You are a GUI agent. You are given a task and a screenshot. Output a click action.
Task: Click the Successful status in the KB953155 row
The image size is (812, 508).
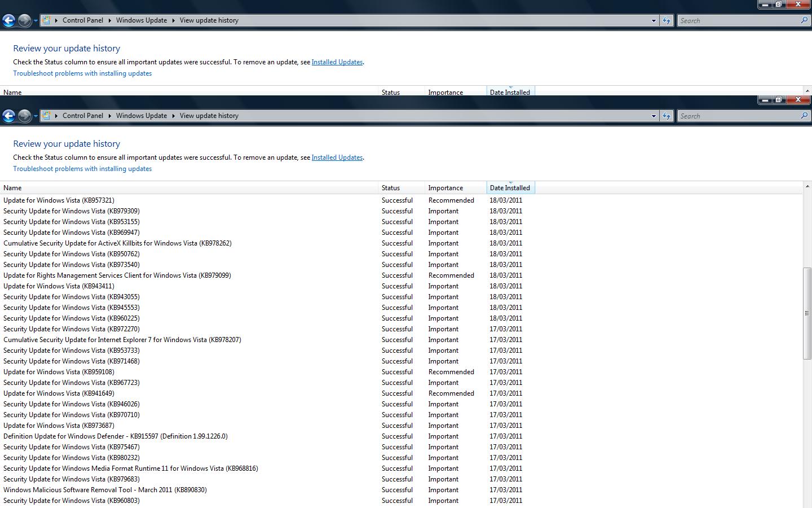(397, 222)
